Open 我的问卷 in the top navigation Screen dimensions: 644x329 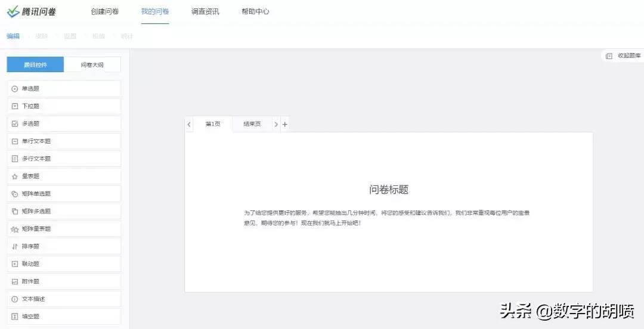(155, 11)
